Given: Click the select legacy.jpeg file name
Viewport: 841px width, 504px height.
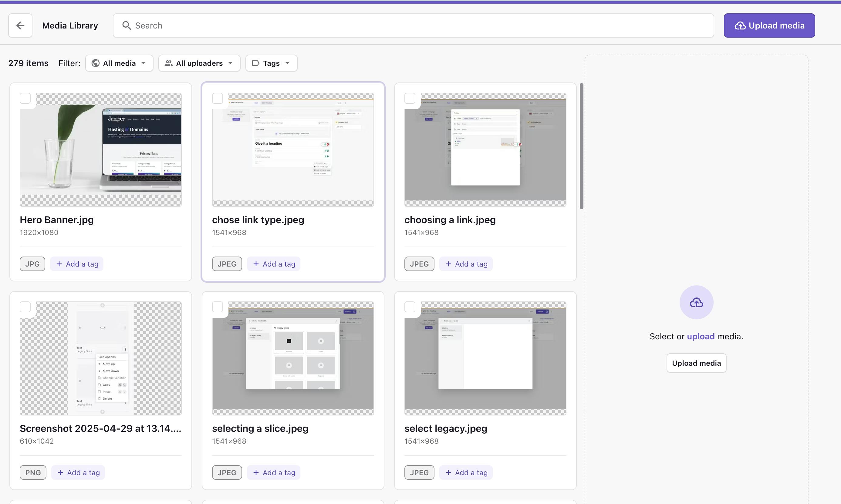Looking at the screenshot, I should (446, 428).
